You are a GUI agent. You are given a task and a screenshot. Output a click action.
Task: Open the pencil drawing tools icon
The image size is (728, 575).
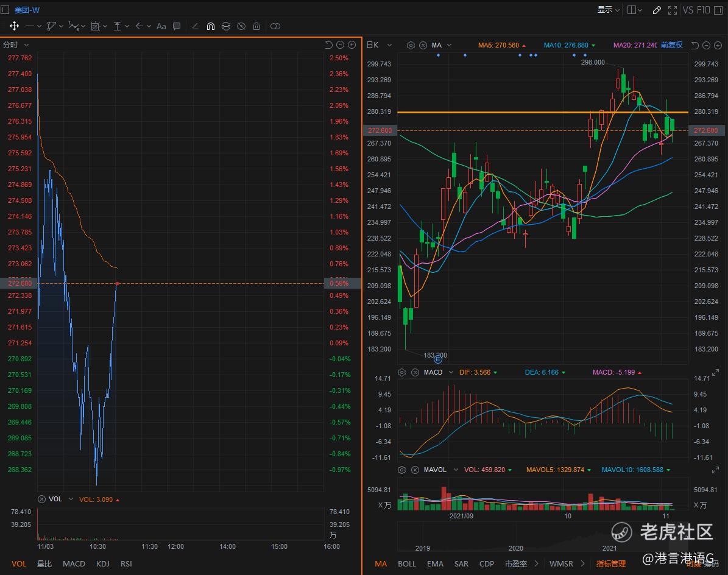pos(657,10)
